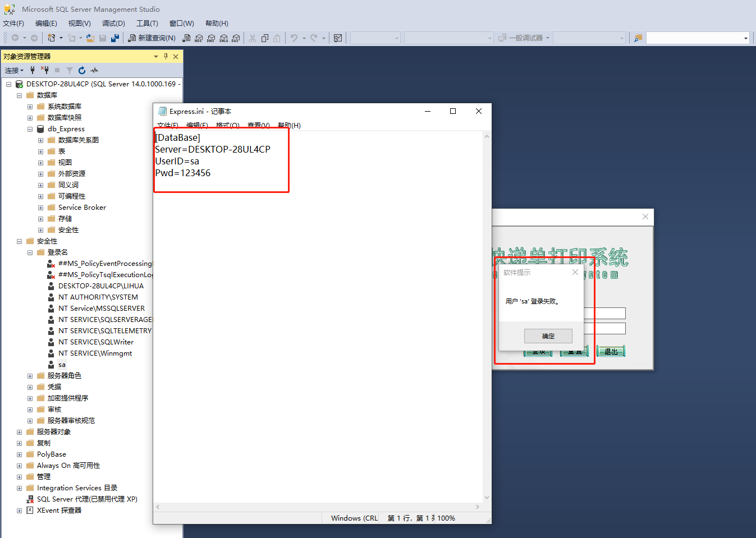Select NT SERVICE\SQLWriter login

tap(96, 342)
